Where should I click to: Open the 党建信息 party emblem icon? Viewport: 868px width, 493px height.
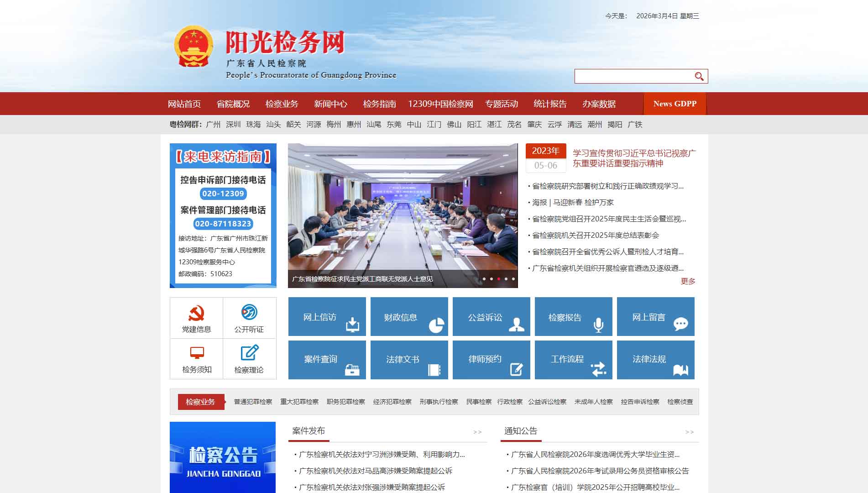point(197,313)
